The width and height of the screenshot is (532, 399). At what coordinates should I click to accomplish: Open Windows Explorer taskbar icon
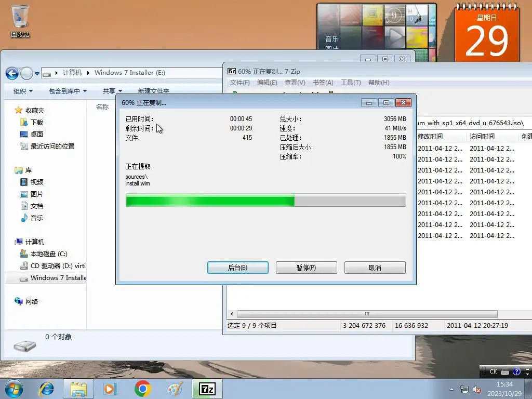click(78, 389)
